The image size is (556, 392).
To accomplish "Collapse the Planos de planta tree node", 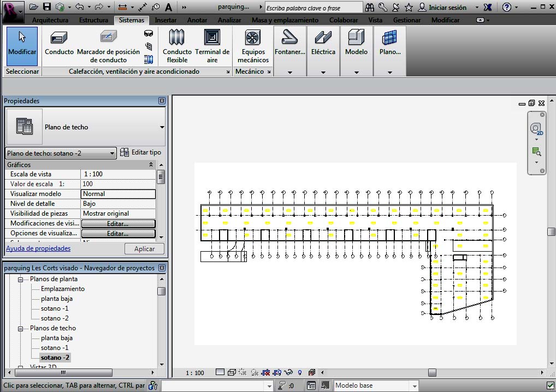I will [21, 279].
